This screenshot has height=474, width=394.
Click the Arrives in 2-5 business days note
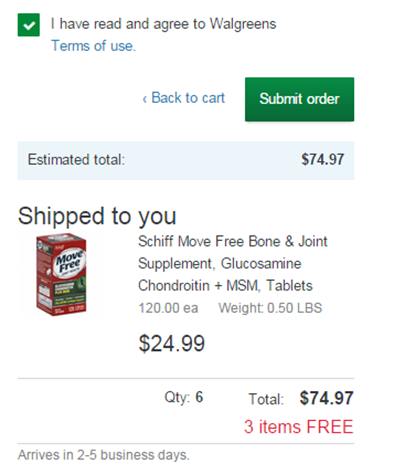coord(104,455)
